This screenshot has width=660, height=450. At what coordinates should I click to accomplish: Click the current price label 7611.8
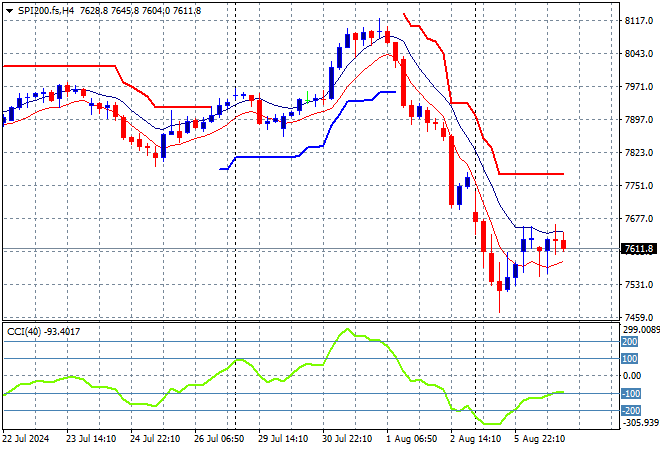click(639, 249)
